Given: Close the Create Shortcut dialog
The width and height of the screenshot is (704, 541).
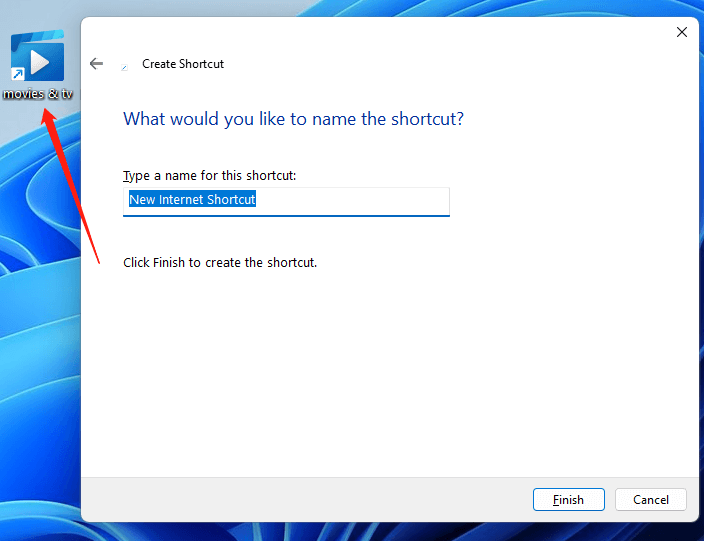Looking at the screenshot, I should tap(682, 32).
